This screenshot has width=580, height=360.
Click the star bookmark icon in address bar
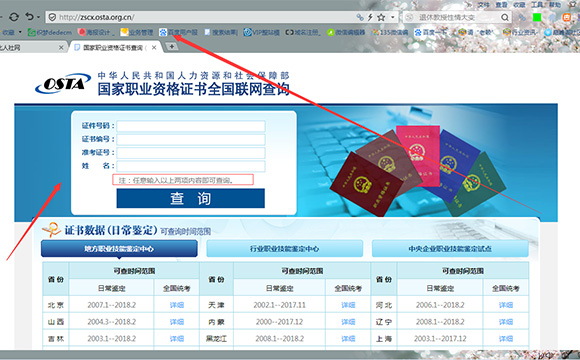pos(381,17)
